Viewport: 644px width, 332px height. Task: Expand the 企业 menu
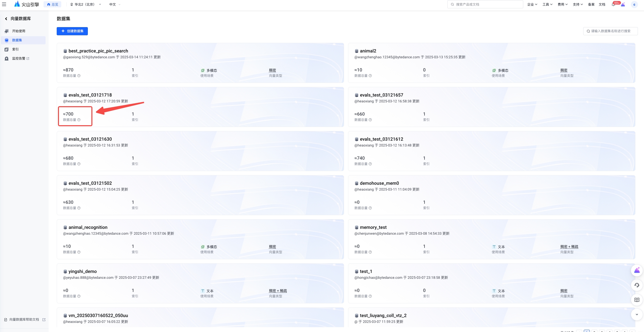click(532, 4)
